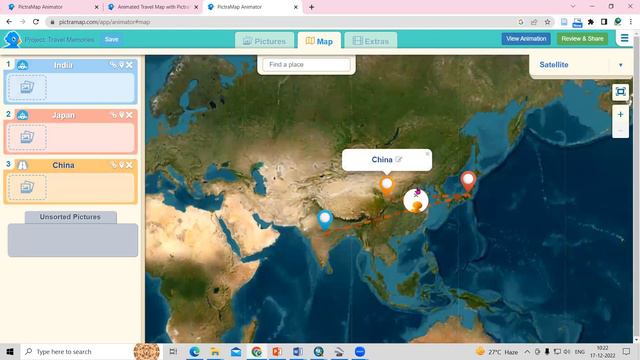Open the Satellite map style dropdown
This screenshot has height=360, width=640.
581,65
